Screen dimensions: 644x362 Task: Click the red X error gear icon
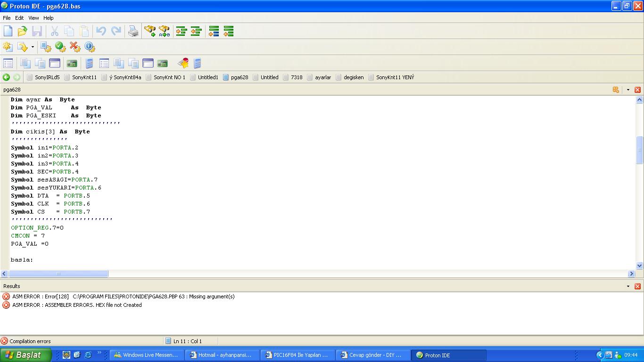click(75, 47)
